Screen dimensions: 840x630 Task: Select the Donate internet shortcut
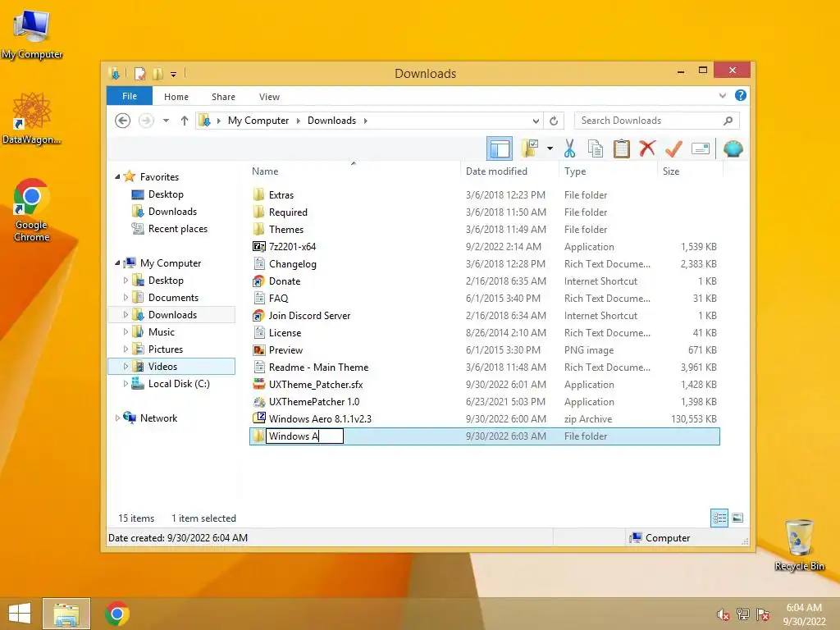pos(485,281)
